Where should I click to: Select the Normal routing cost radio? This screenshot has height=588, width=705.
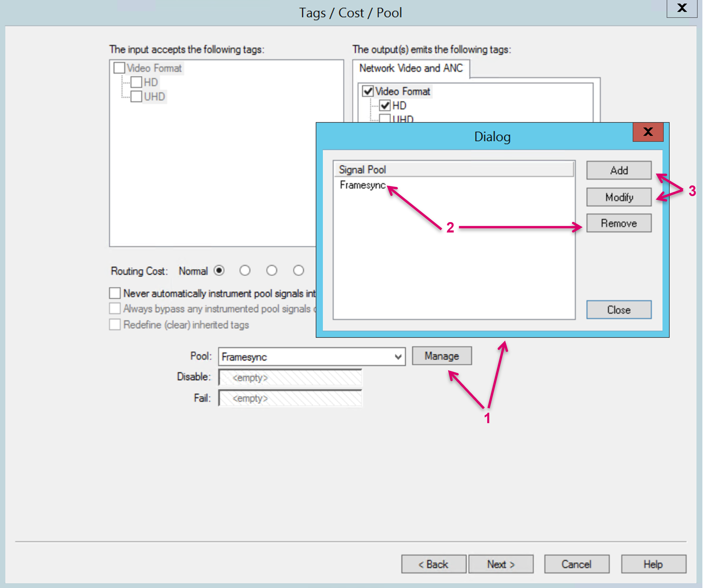219,271
